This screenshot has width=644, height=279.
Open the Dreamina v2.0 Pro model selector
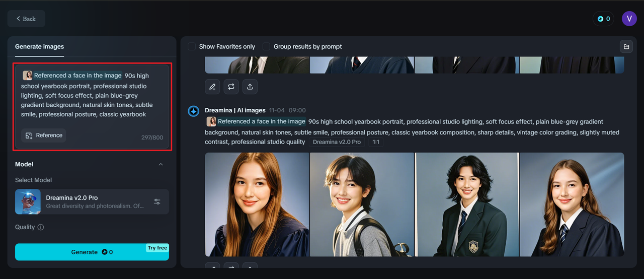point(92,201)
